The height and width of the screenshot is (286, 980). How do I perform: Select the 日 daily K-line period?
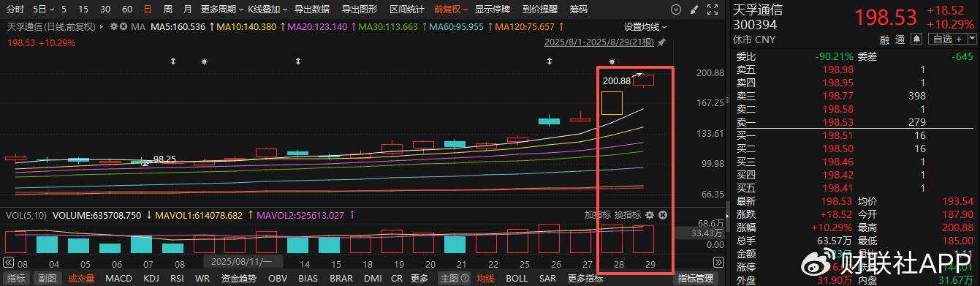click(148, 10)
